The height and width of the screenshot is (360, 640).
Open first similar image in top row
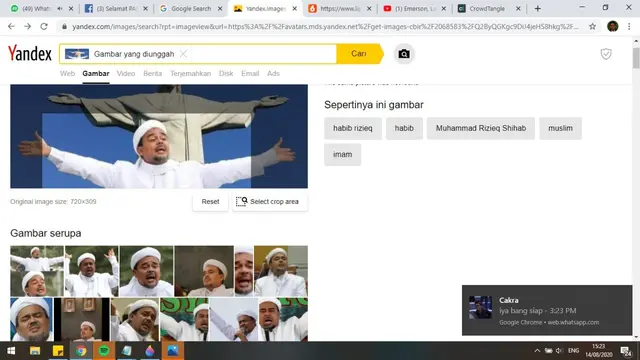37,271
